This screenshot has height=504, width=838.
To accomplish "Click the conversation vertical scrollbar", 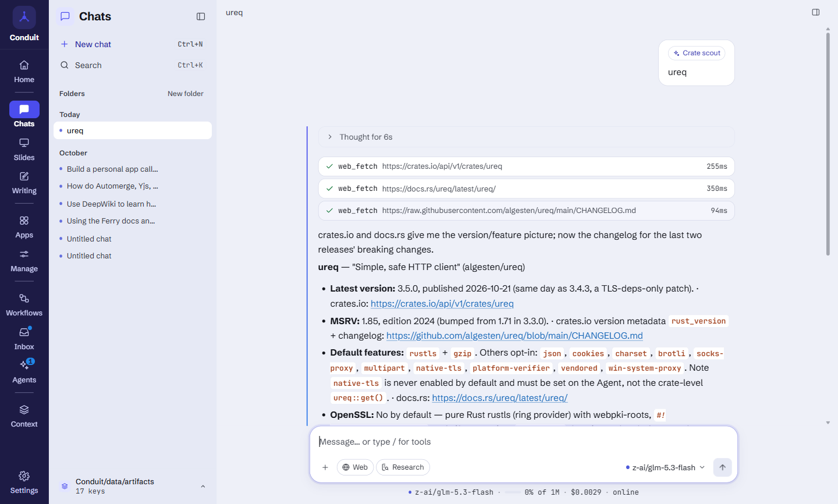I will pos(828,144).
